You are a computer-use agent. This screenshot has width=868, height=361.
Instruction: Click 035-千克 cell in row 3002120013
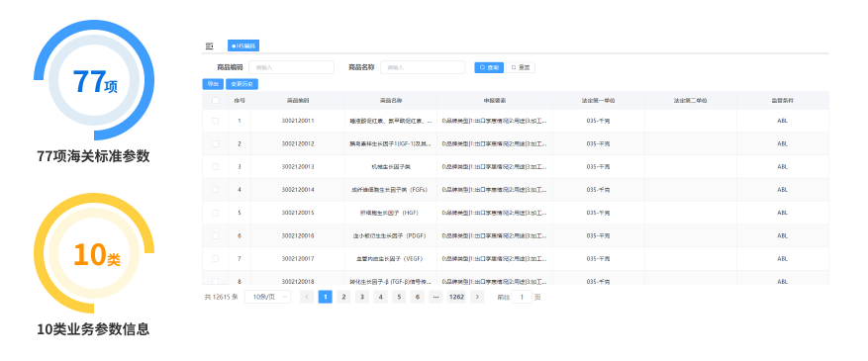pyautogui.click(x=599, y=166)
